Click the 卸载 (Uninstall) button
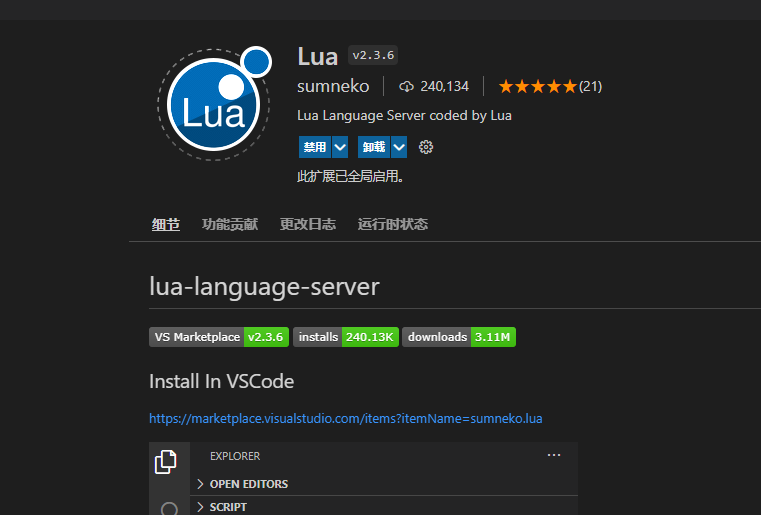This screenshot has height=515, width=761. coord(374,147)
